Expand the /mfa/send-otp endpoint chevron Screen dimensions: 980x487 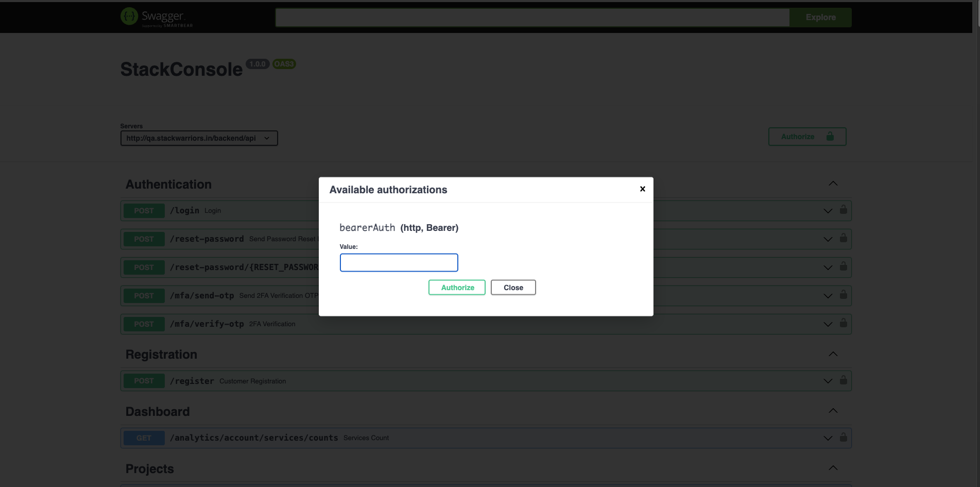(828, 296)
